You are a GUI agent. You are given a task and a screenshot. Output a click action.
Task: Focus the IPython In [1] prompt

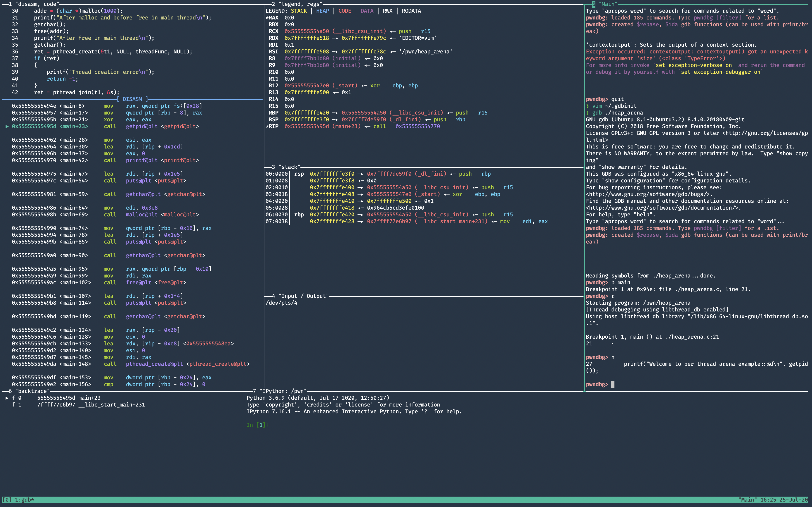click(x=257, y=425)
